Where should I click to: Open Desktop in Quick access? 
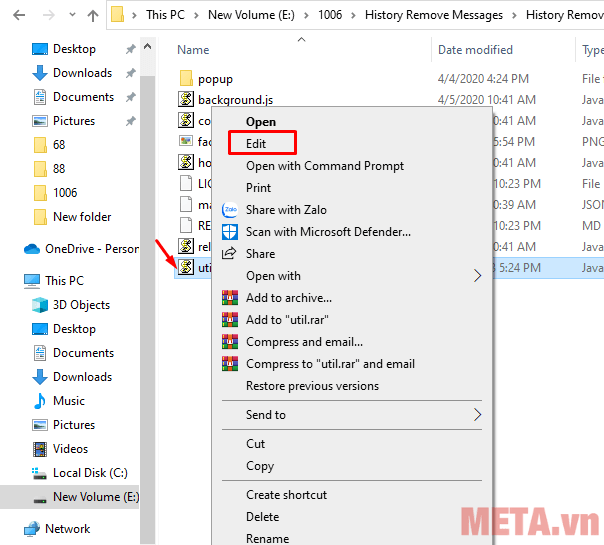74,49
